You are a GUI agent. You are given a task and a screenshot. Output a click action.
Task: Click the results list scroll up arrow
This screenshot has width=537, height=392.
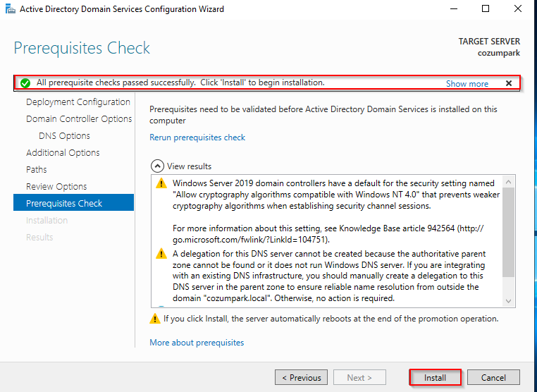[508, 182]
